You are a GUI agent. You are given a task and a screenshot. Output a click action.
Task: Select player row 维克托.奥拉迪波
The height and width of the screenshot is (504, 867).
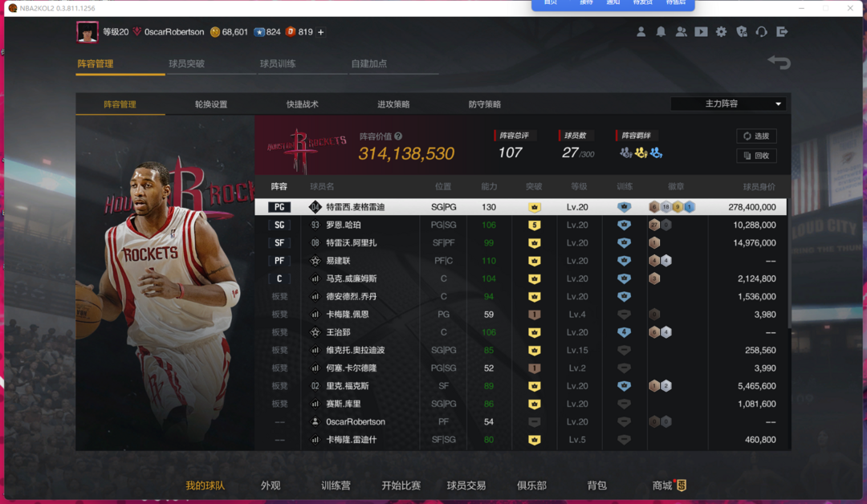coord(520,351)
